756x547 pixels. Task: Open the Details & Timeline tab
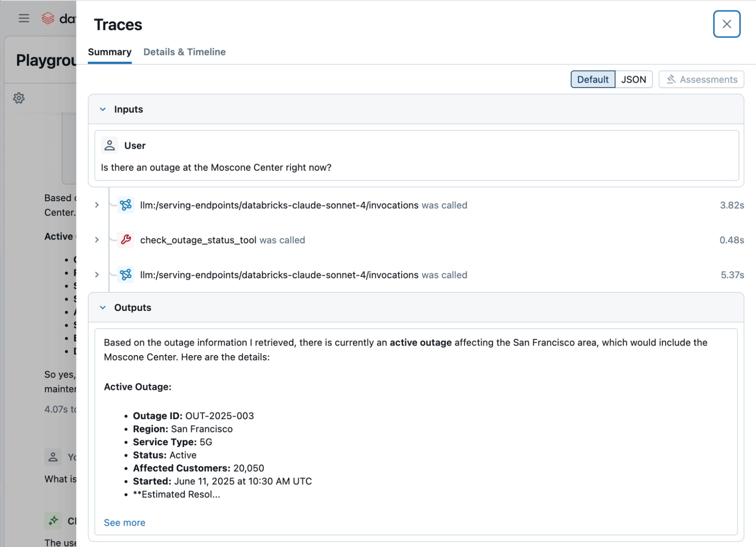(x=184, y=52)
